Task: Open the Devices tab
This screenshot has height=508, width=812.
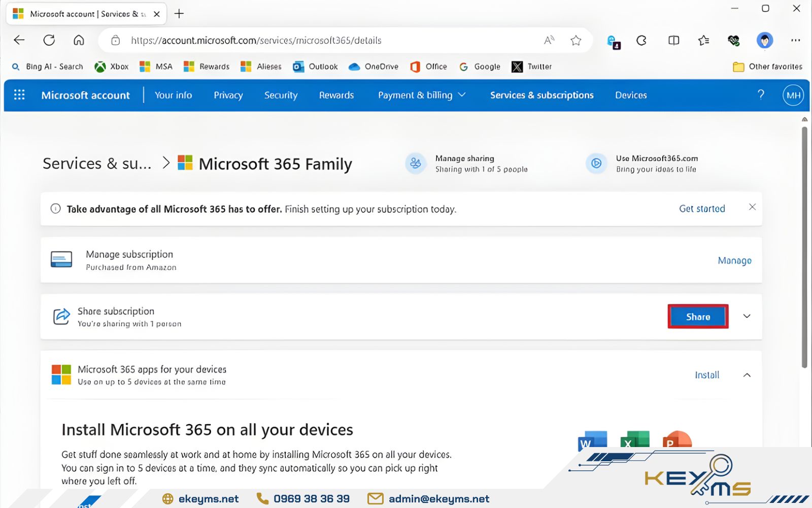Action: [631, 96]
